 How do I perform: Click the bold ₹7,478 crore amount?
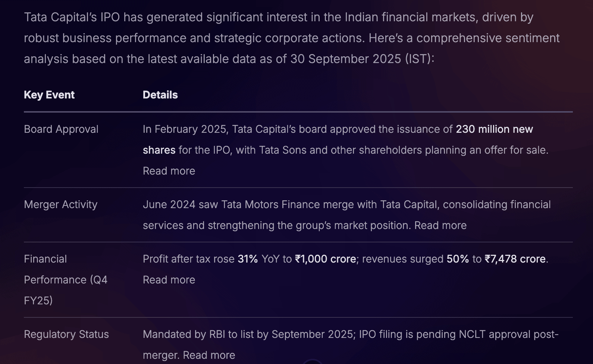click(x=515, y=259)
